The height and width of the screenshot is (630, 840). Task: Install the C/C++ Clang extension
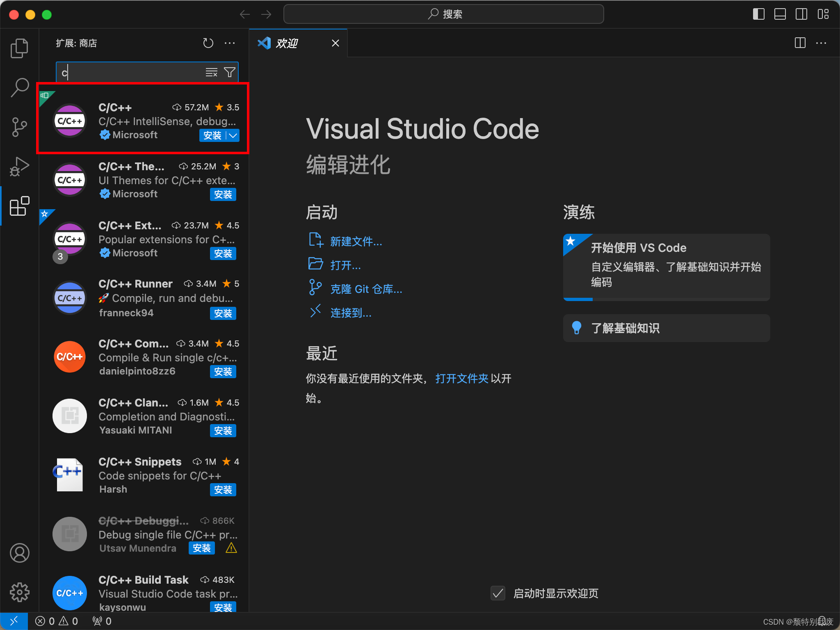click(x=223, y=431)
